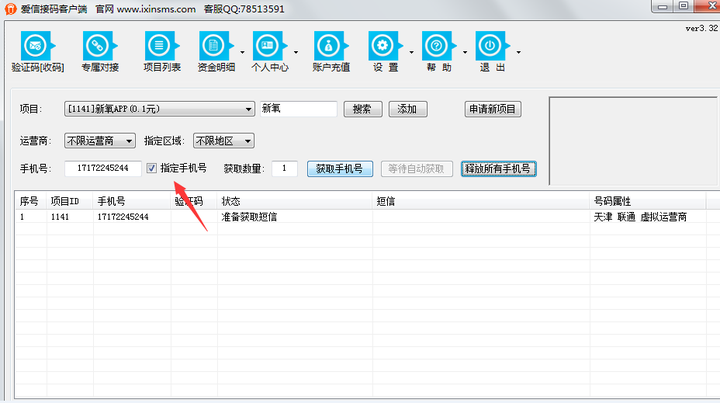Expand the arrow next to 资金明细

pos(242,52)
